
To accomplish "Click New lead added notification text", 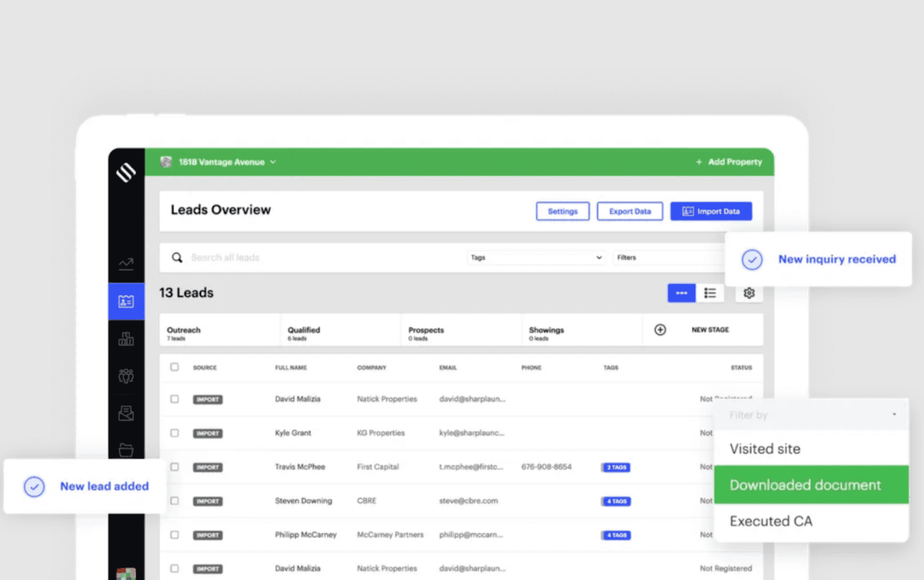I will point(104,486).
